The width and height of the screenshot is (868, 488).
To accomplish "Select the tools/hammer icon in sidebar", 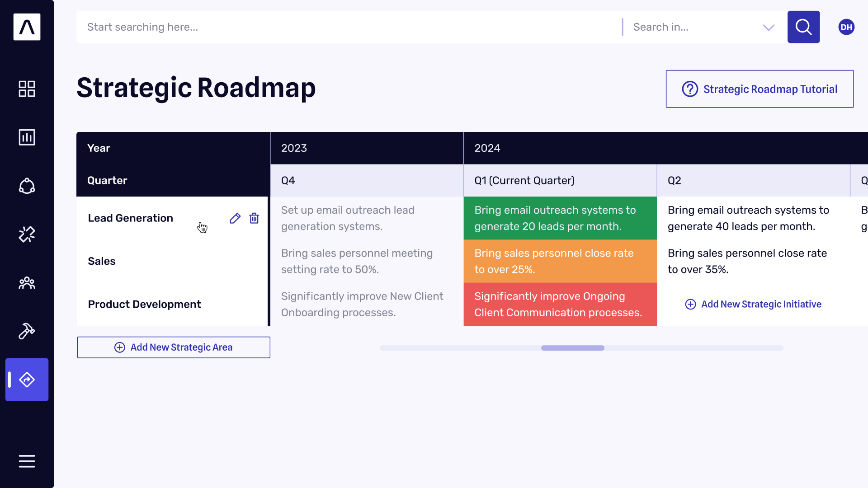I will [27, 331].
